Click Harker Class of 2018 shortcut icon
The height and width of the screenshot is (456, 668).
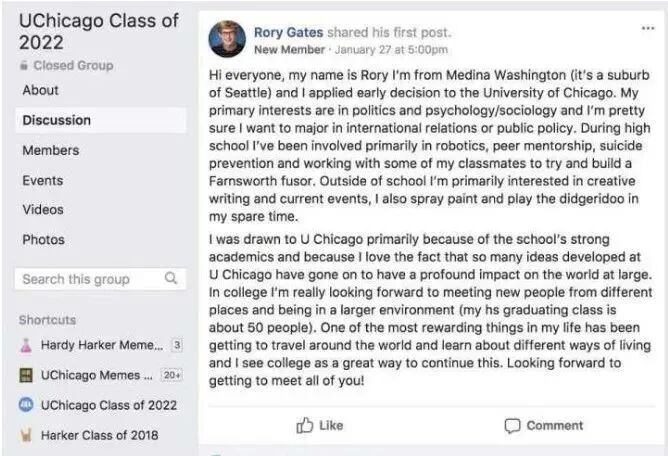[x=26, y=435]
